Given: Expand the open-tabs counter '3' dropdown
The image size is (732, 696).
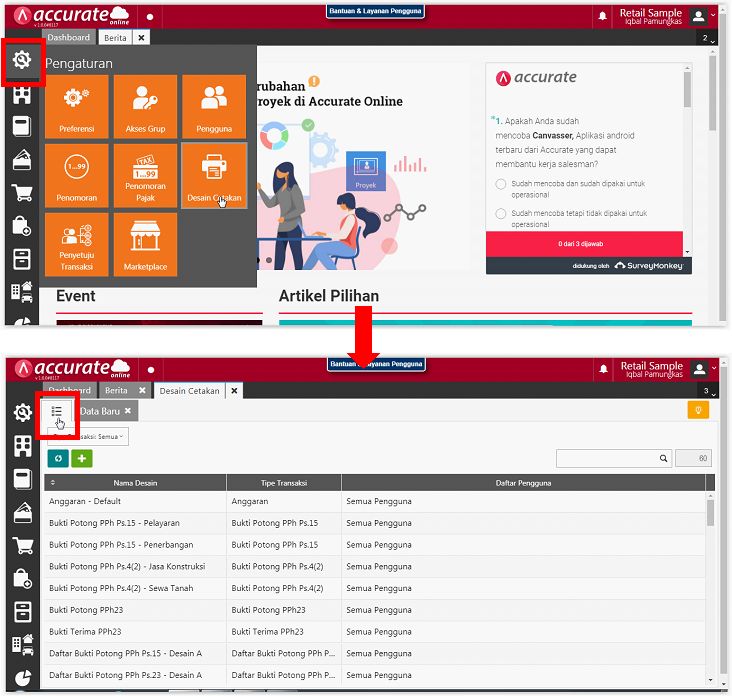Looking at the screenshot, I should [709, 391].
